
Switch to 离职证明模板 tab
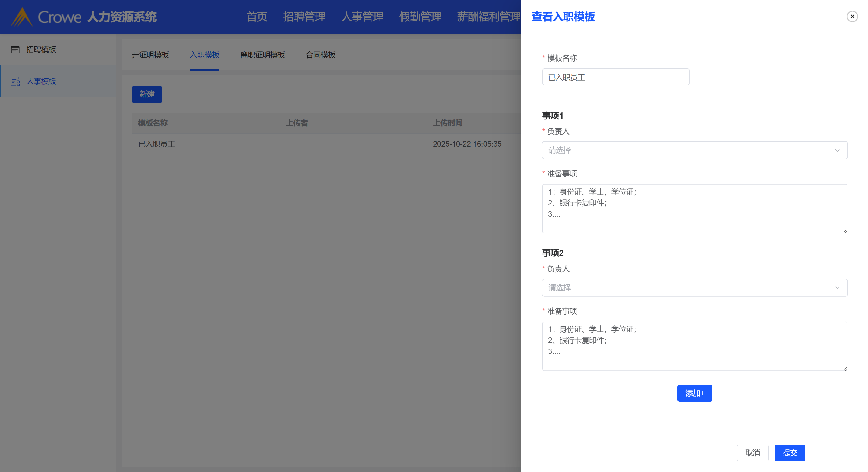(x=263, y=55)
